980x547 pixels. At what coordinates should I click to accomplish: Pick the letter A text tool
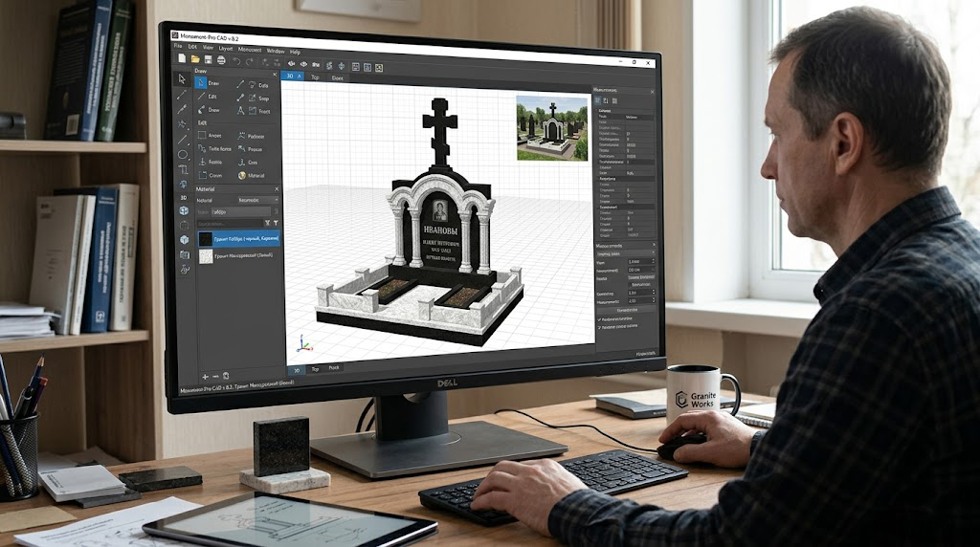coord(240,111)
